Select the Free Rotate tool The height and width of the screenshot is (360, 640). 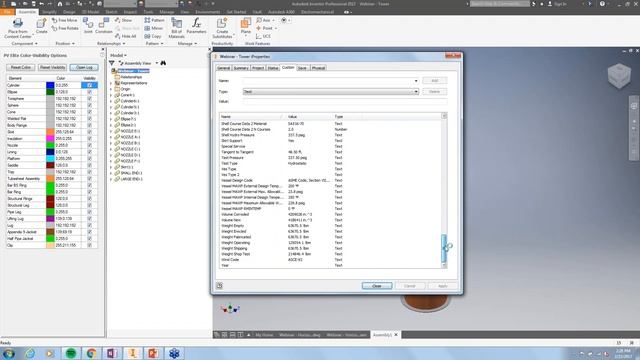(65, 28)
